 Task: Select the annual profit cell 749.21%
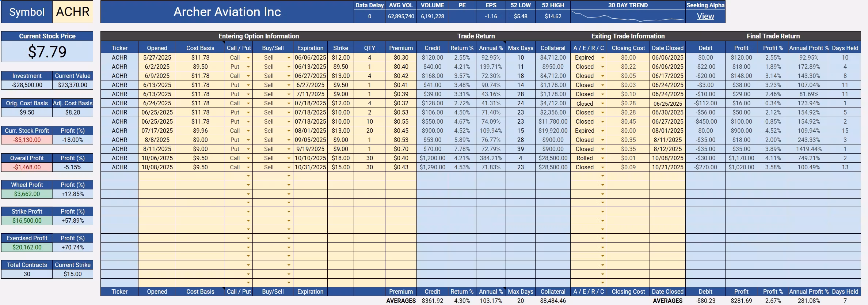tap(809, 158)
